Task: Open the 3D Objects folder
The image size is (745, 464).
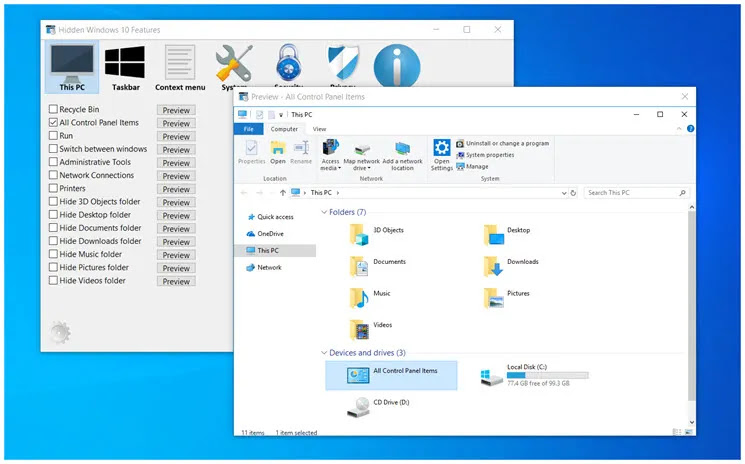Action: click(x=359, y=235)
